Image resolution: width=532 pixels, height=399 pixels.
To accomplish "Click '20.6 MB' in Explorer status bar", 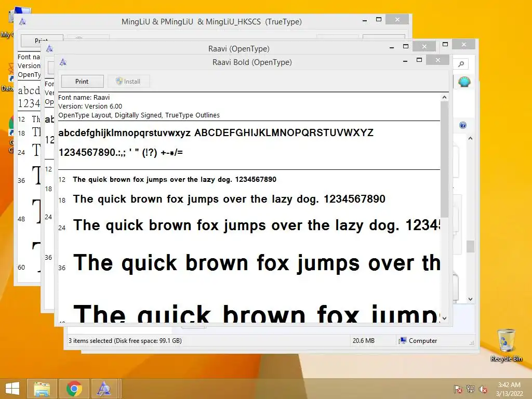I will [363, 341].
